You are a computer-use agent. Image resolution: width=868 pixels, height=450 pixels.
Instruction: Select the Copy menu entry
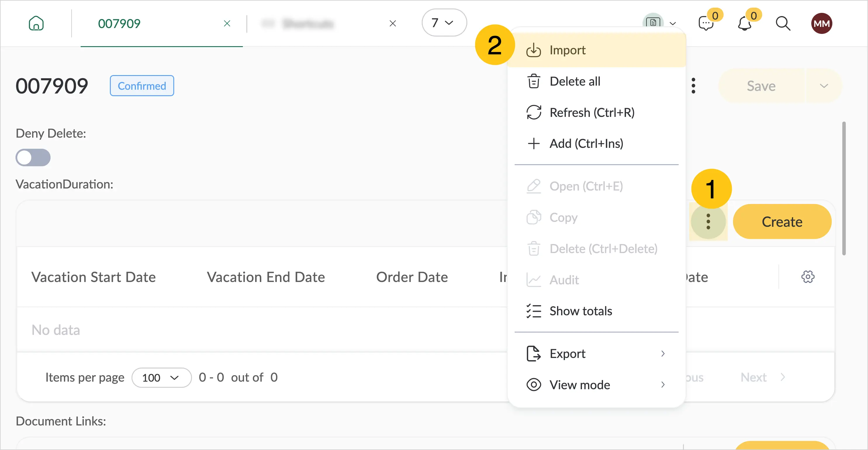596,217
